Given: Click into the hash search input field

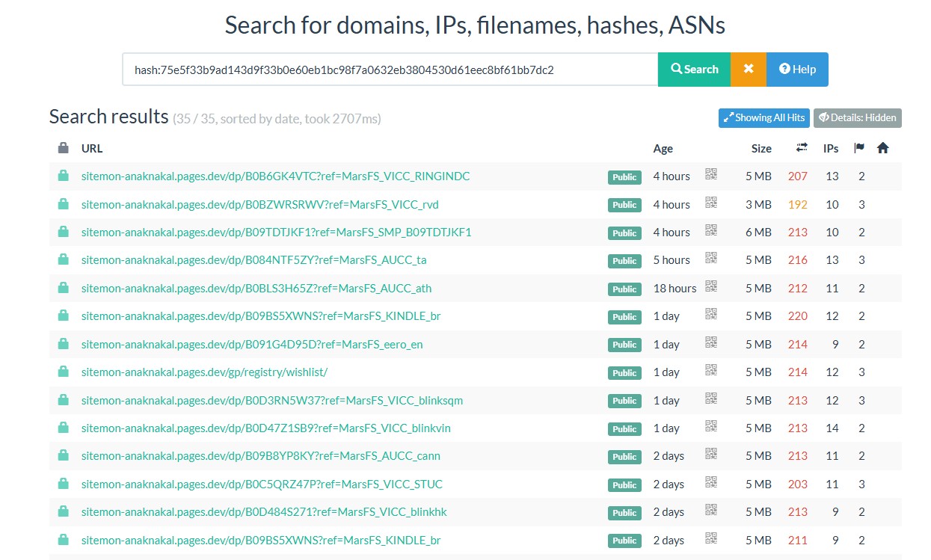Looking at the screenshot, I should tap(389, 69).
